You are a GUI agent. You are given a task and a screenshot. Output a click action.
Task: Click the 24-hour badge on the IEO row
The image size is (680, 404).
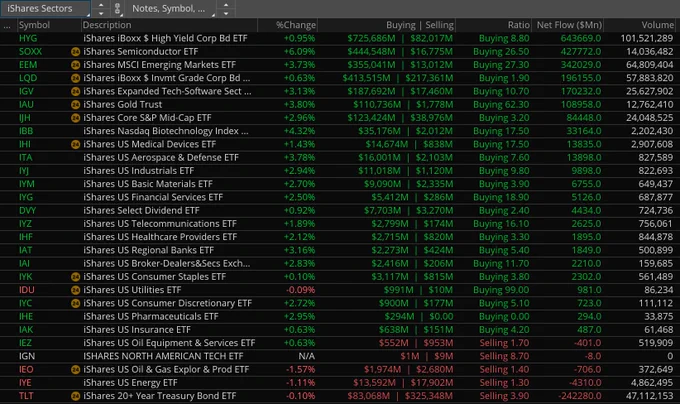coord(75,370)
